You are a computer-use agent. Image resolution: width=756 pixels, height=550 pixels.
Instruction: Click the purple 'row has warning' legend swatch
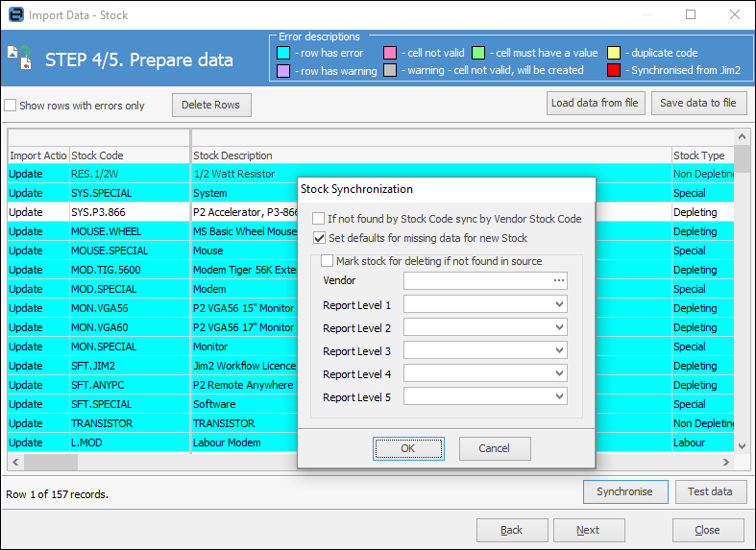point(283,71)
